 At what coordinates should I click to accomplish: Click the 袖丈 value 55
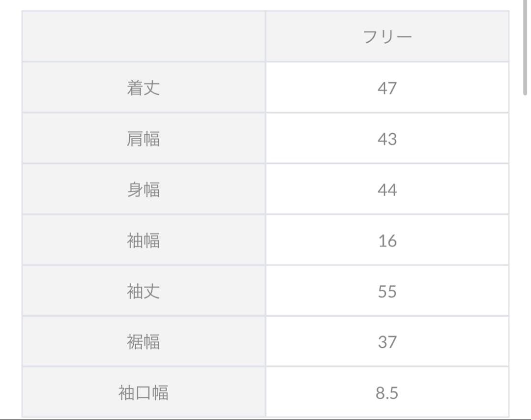pos(387,292)
